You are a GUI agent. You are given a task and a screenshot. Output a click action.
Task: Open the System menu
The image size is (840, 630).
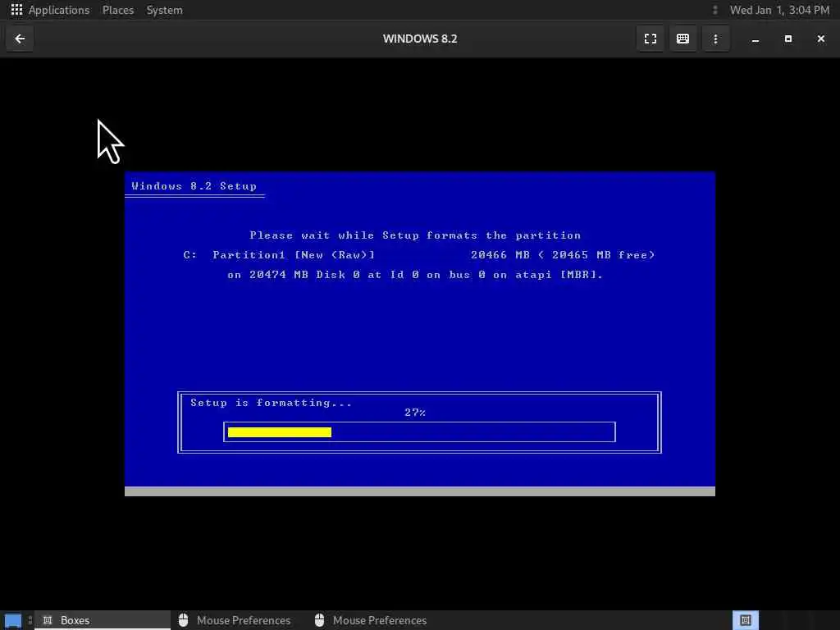[164, 10]
